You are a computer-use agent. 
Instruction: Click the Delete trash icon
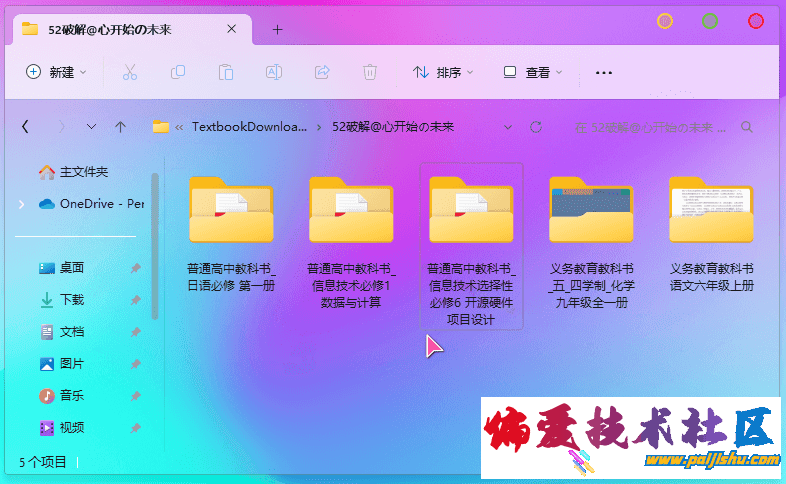(370, 72)
